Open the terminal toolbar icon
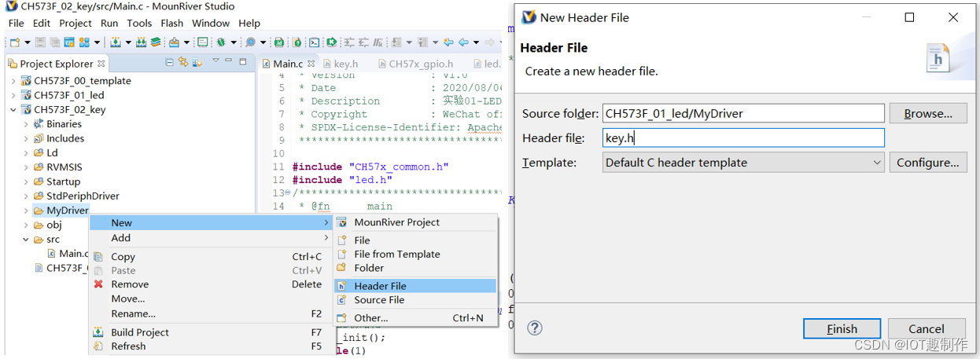 tap(313, 42)
